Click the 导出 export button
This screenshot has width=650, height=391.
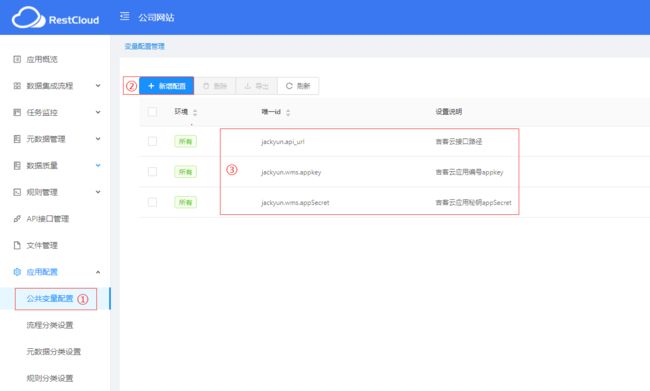[x=257, y=86]
